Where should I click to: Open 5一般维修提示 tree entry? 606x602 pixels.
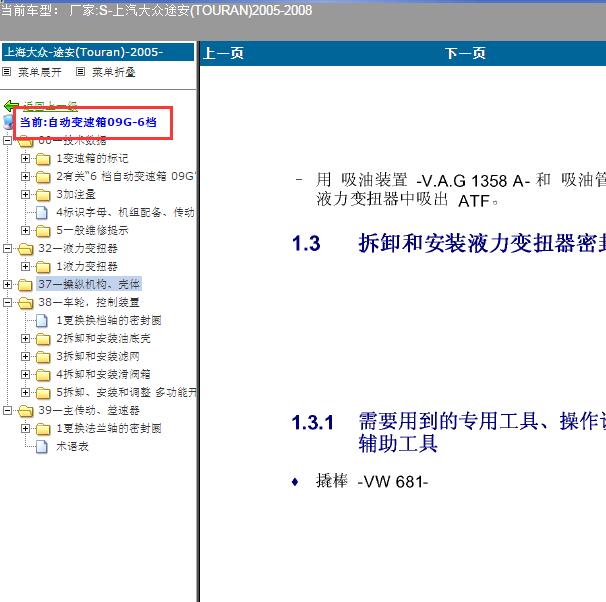pos(92,231)
